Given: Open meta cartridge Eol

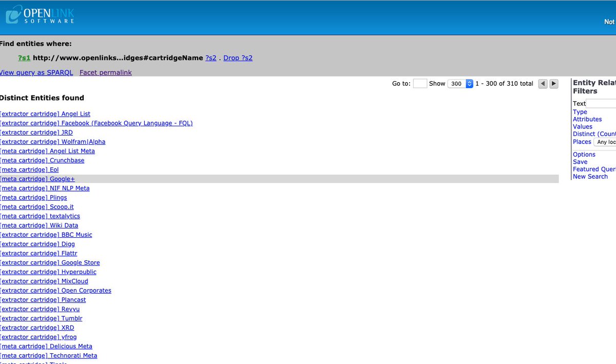Looking at the screenshot, I should (x=29, y=169).
